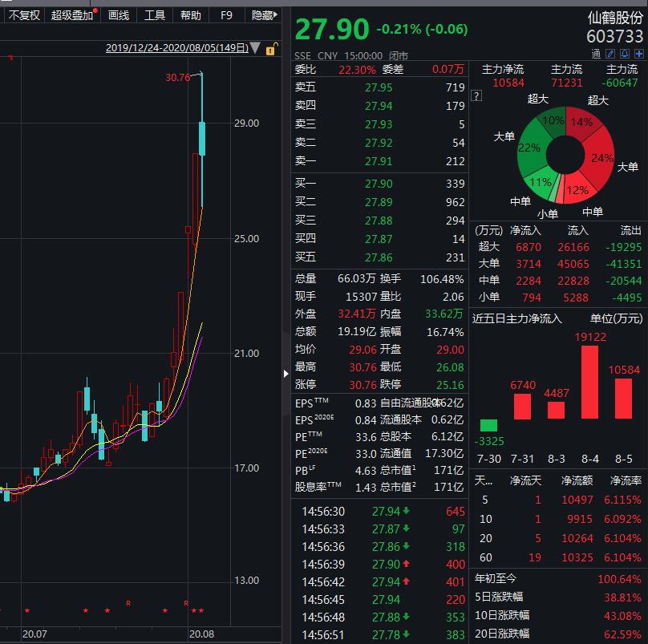Open the 工具 tools menu
Screen dimensions: 648x644
[155, 14]
